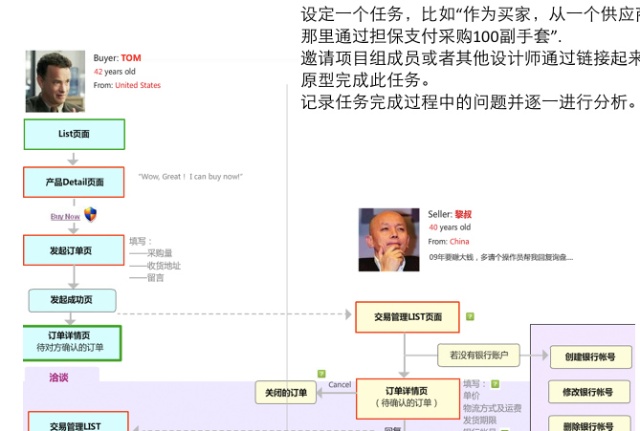Viewport: 640px width, 431px height.
Task: Click the 删除银行帐号 box
Action: pyautogui.click(x=589, y=424)
